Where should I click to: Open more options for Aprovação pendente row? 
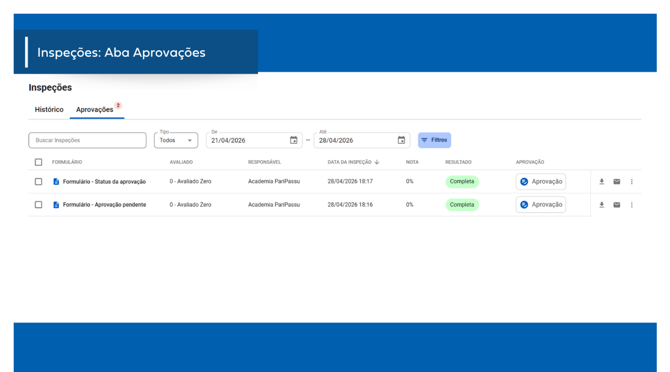point(632,205)
